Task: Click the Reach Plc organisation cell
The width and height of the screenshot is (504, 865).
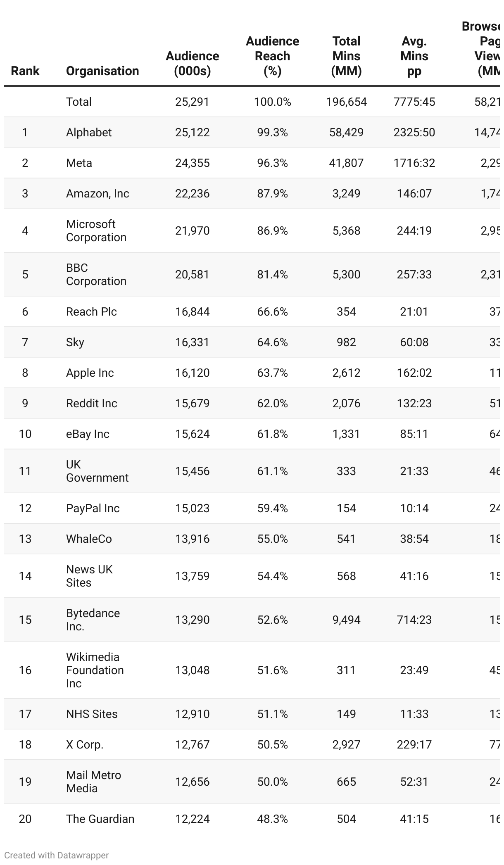Action: click(x=91, y=311)
